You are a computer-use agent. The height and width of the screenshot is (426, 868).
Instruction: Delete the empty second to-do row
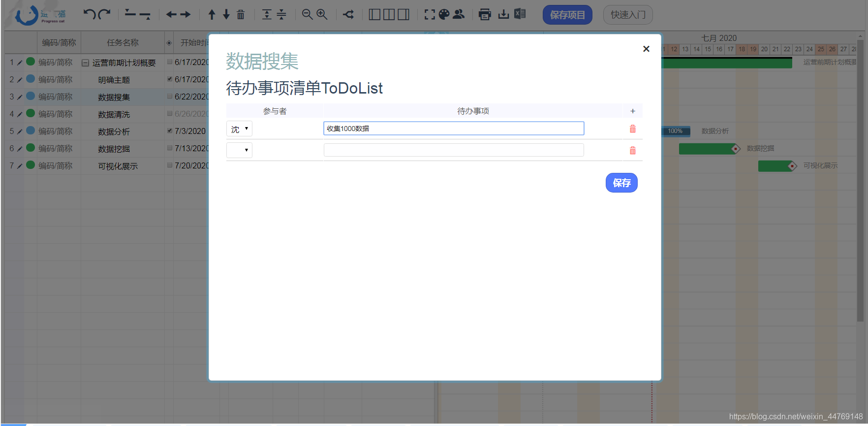pos(633,150)
